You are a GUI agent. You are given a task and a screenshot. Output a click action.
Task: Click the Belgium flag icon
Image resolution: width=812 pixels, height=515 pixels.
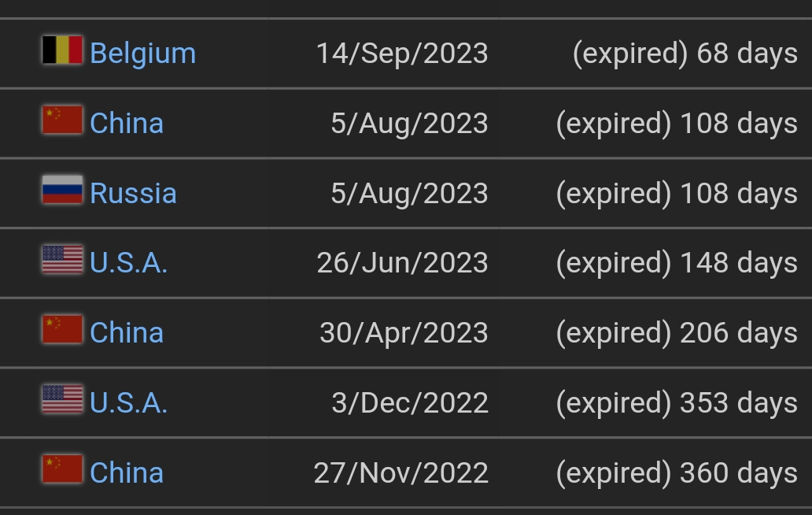[x=62, y=50]
